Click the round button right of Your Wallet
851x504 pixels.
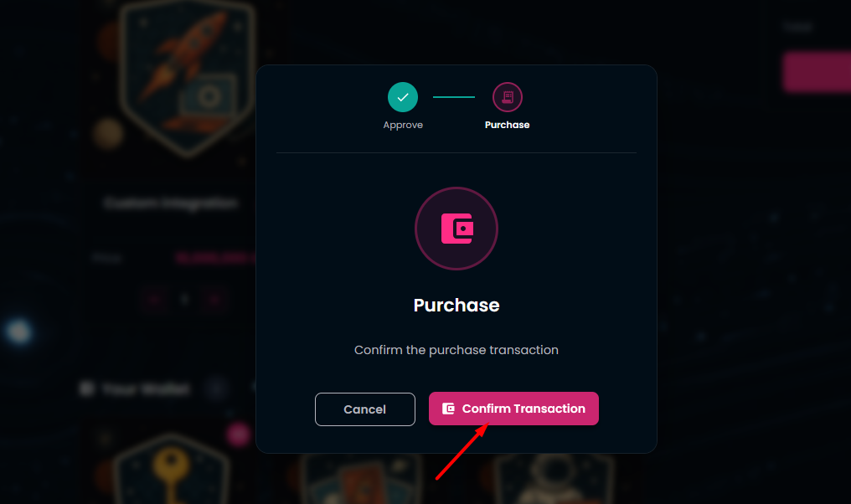tap(217, 388)
